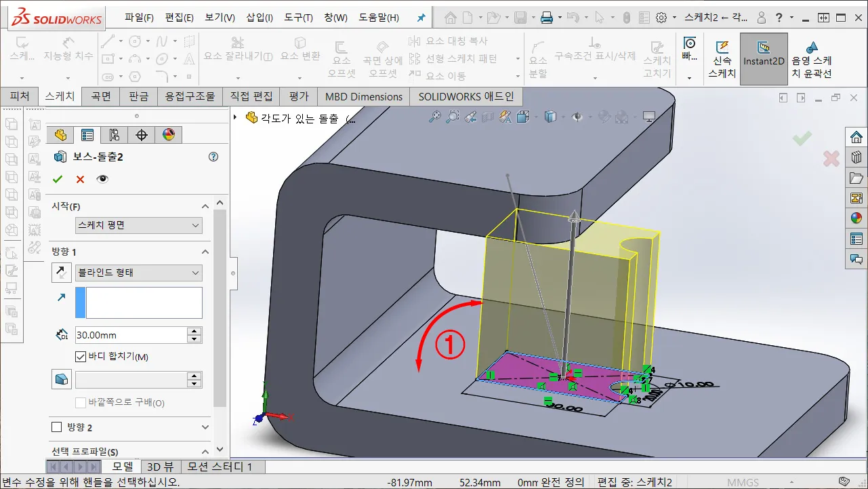The image size is (868, 489).
Task: Switch to the SOLIDWORKS 애드인 tab
Action: pyautogui.click(x=466, y=97)
